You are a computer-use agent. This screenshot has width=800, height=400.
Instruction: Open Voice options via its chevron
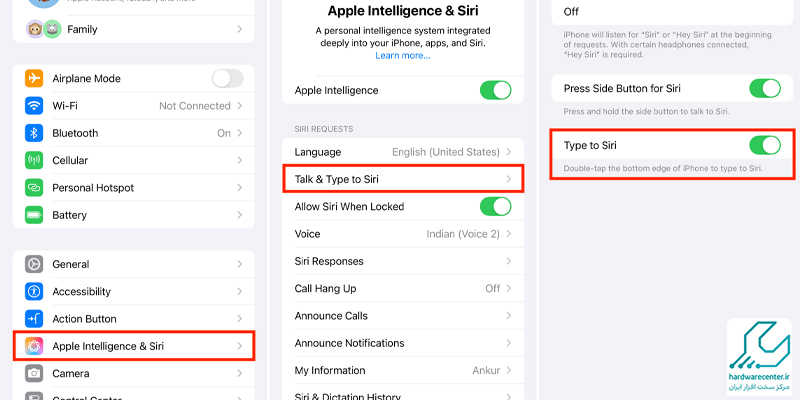click(509, 234)
